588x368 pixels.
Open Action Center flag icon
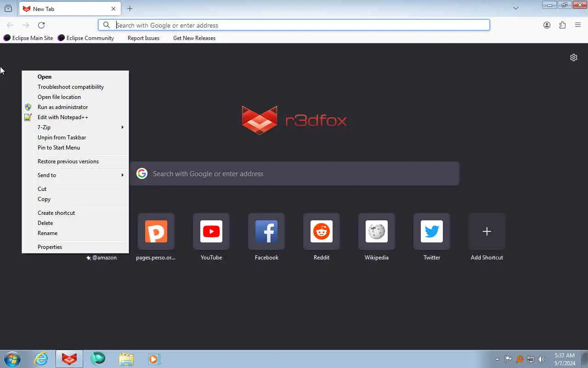(x=509, y=359)
